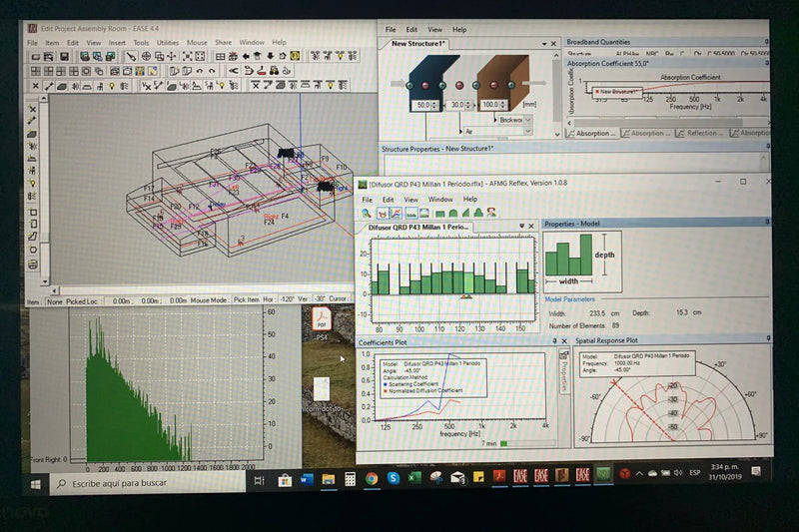Click the black down-arrow icon in EASE toolbar

pyautogui.click(x=270, y=56)
